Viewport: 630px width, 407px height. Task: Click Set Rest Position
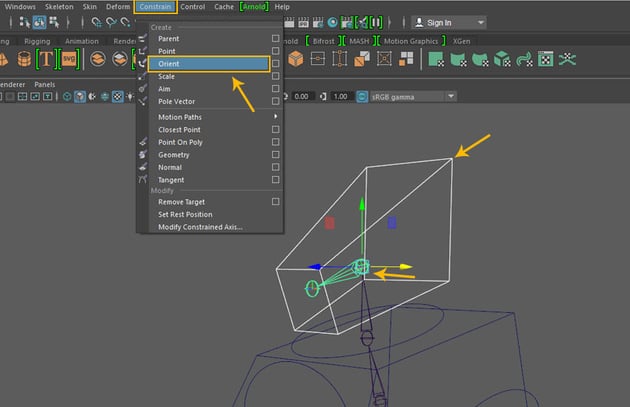pyautogui.click(x=185, y=214)
